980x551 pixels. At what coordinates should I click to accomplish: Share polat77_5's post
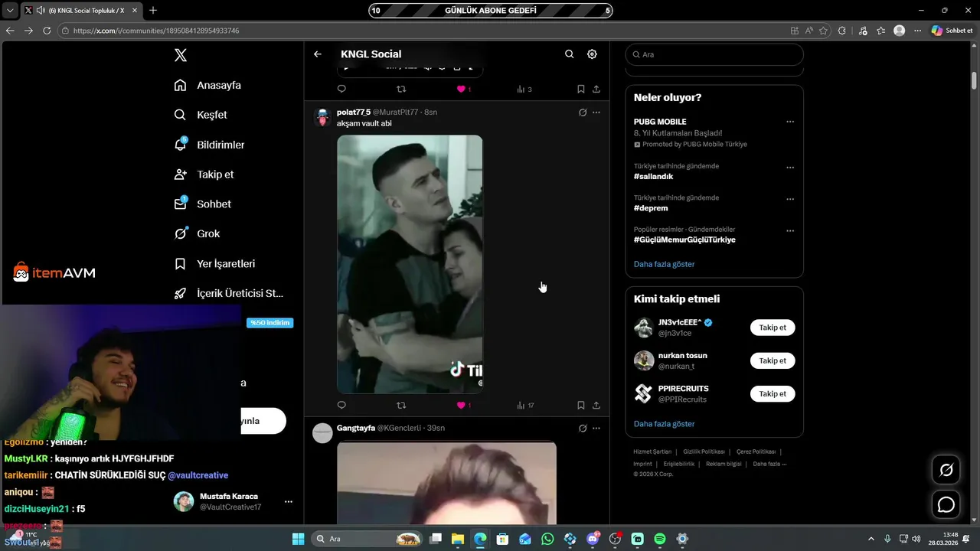coord(596,406)
